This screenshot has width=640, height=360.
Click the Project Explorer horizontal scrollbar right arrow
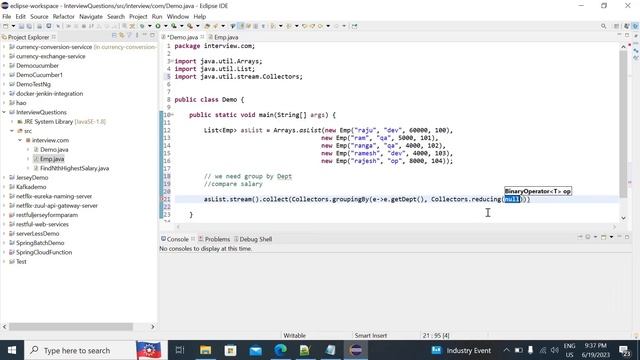coord(153,327)
